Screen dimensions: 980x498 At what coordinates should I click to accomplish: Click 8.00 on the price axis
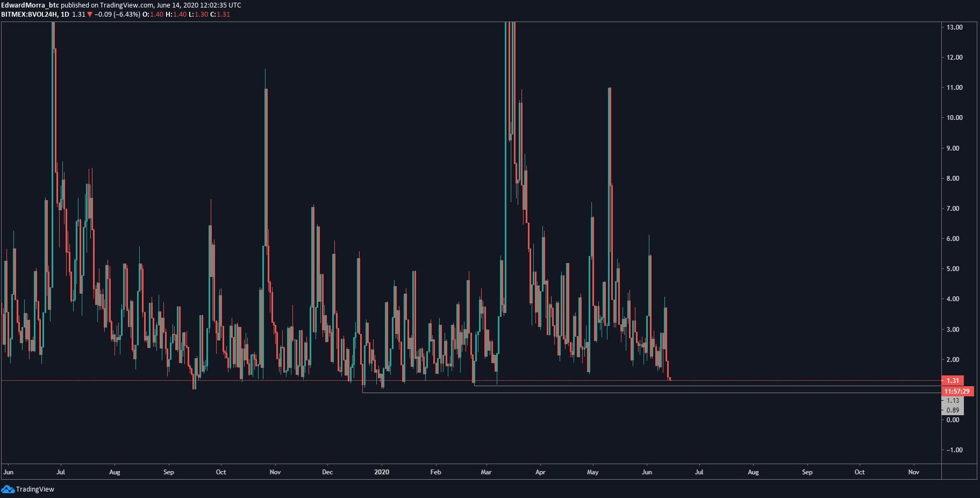[x=953, y=178]
